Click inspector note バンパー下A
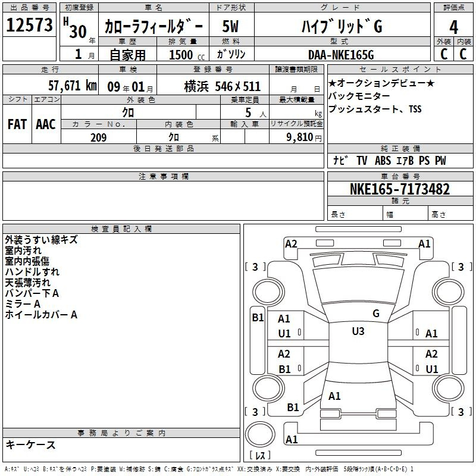476x476 pixels. pos(32,293)
